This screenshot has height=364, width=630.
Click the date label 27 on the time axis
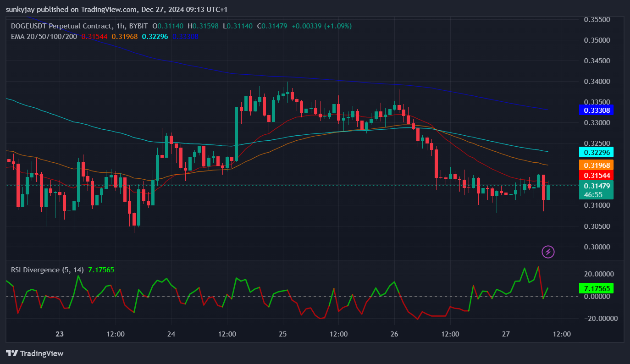(x=506, y=334)
